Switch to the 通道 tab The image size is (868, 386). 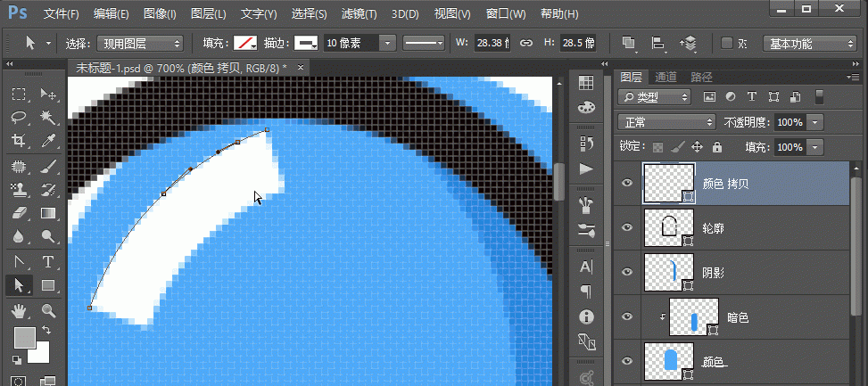665,77
